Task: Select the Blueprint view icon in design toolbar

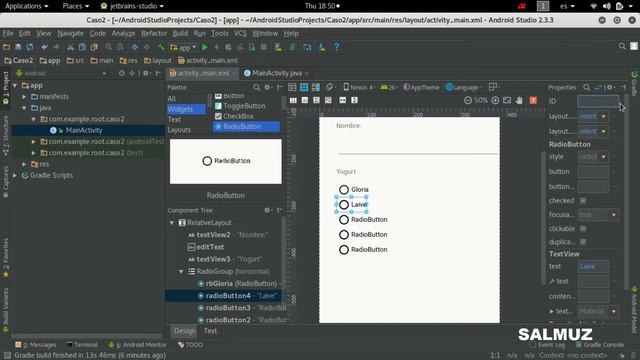Action: (304, 87)
